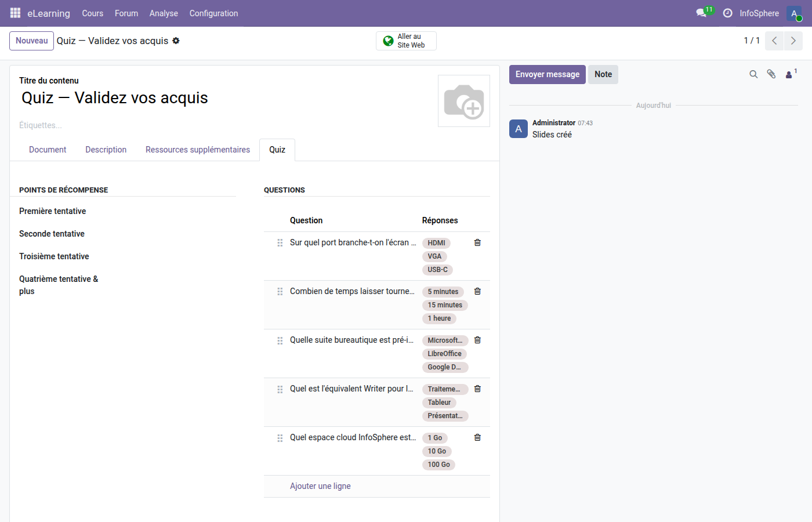Click the Administrator avatar
812x522 pixels.
point(518,128)
